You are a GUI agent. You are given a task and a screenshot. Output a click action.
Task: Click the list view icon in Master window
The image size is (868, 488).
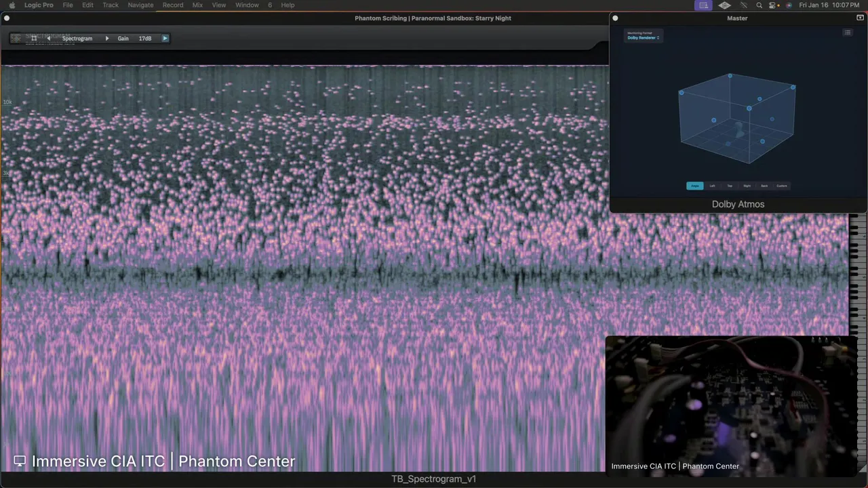tap(848, 33)
